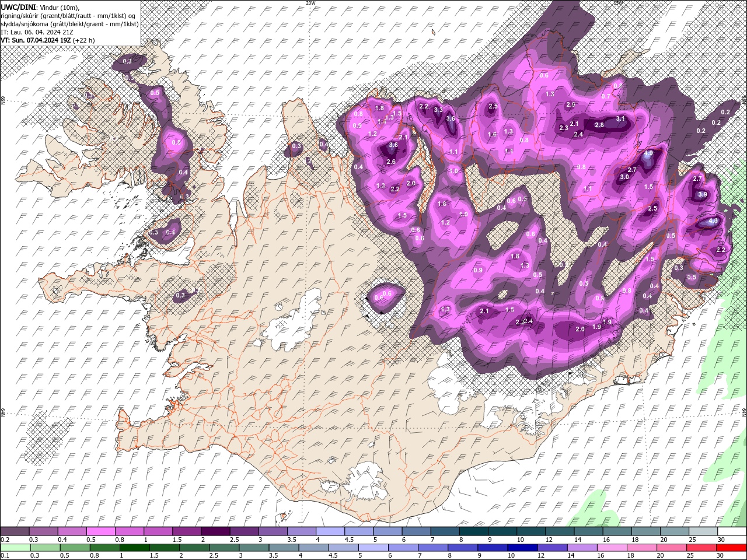Select the dark blue 10–12 rain swatch
This screenshot has width=747, height=560.
coord(522,548)
